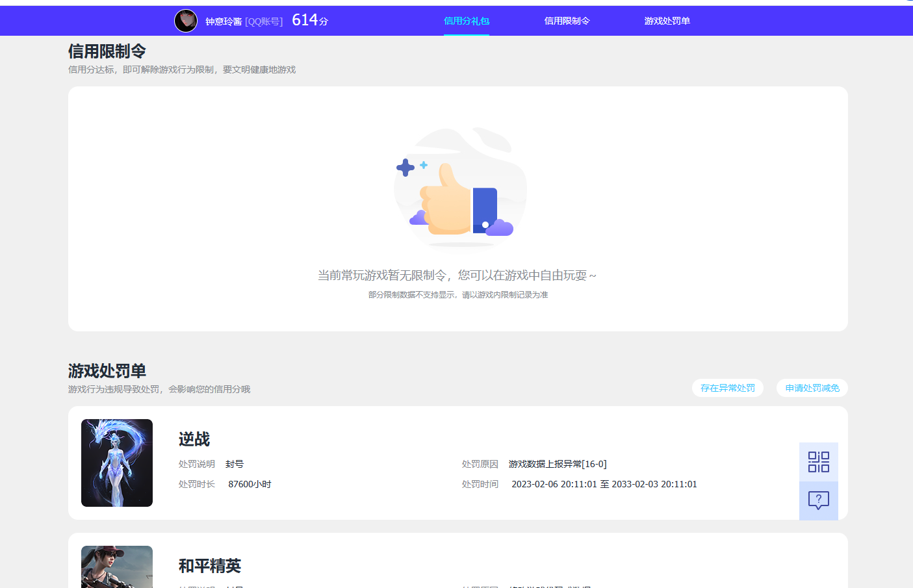913x588 pixels.
Task: Open the QR code for the 逆战 penalty
Action: (x=818, y=461)
